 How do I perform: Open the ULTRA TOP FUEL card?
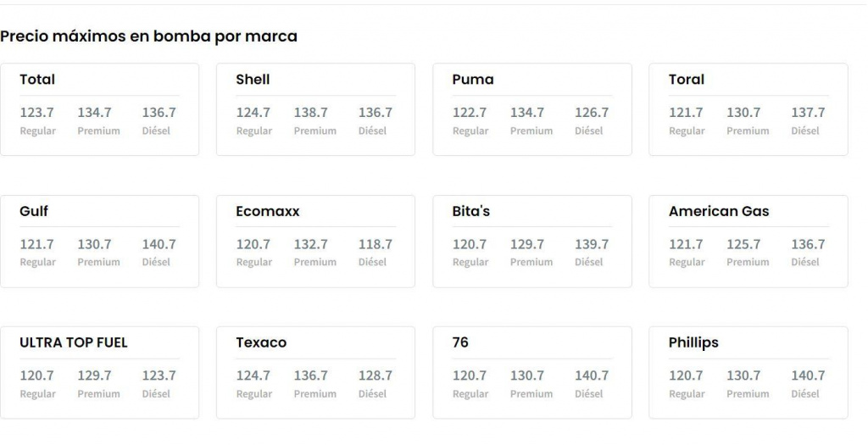[x=99, y=373]
